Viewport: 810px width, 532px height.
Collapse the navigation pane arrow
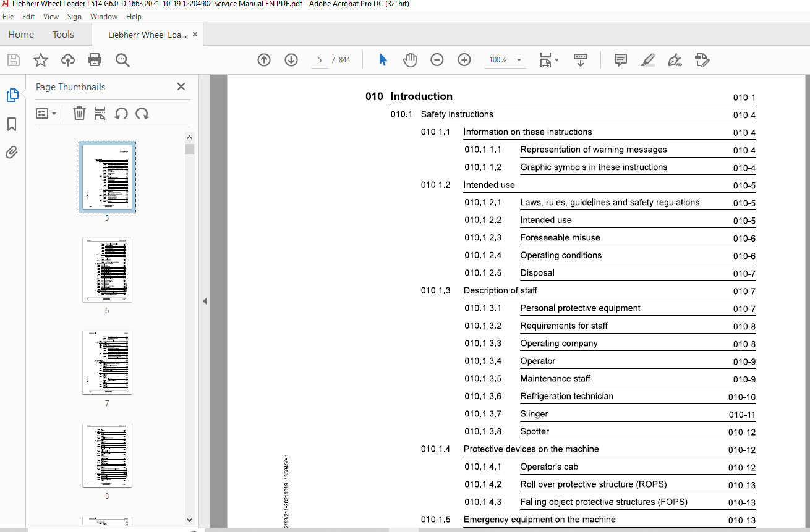click(x=205, y=302)
